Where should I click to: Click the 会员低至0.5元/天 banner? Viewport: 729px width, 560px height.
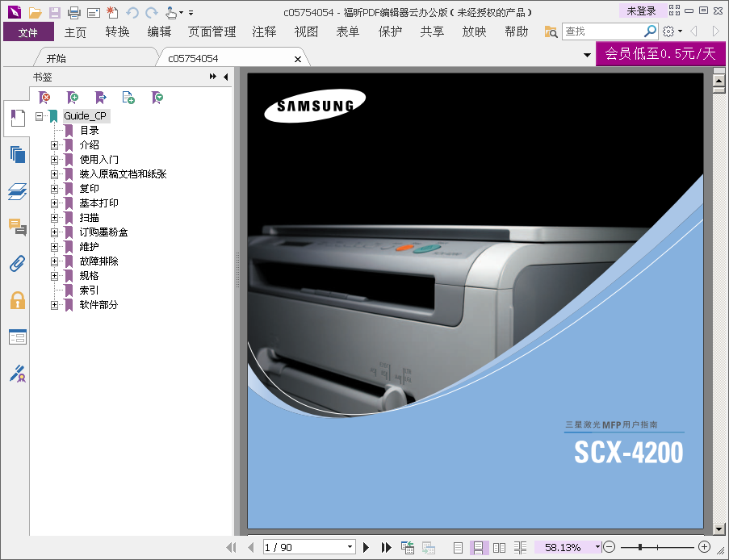[660, 54]
